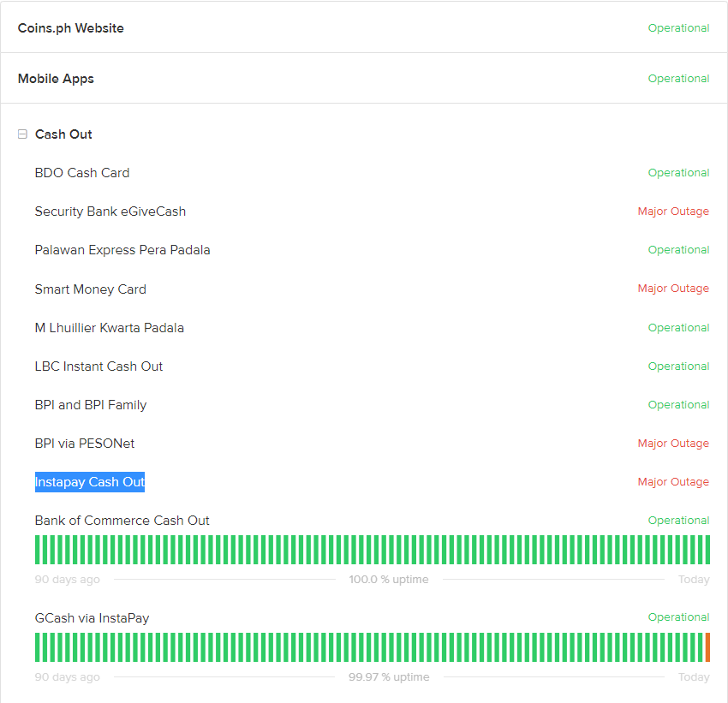The image size is (728, 703).
Task: Click '90 days ago' under Bank of Commerce chart
Action: click(x=68, y=580)
